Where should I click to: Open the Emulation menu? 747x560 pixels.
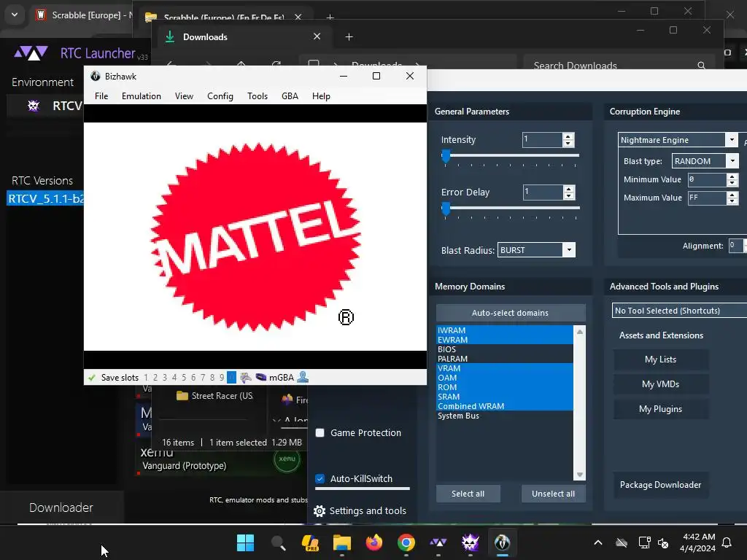point(142,96)
